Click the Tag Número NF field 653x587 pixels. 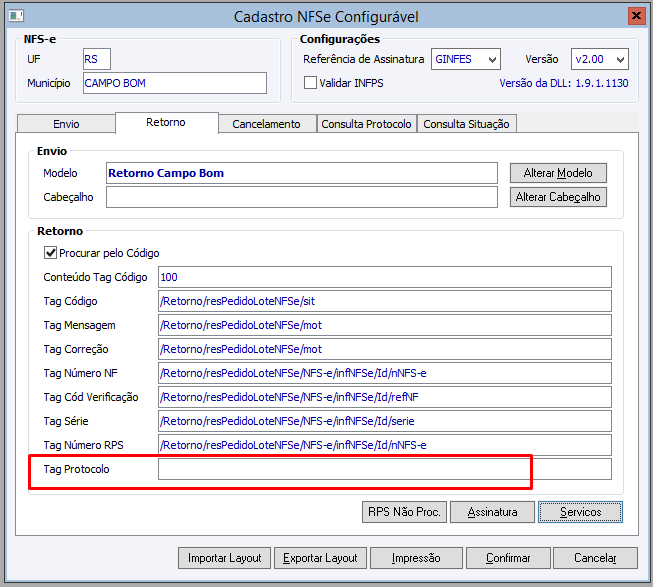385,373
